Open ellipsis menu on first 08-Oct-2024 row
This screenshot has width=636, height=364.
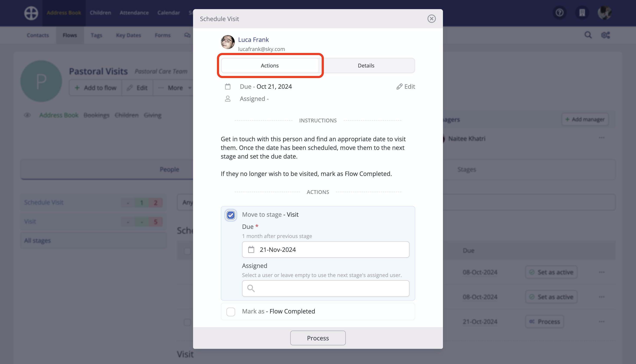click(602, 272)
